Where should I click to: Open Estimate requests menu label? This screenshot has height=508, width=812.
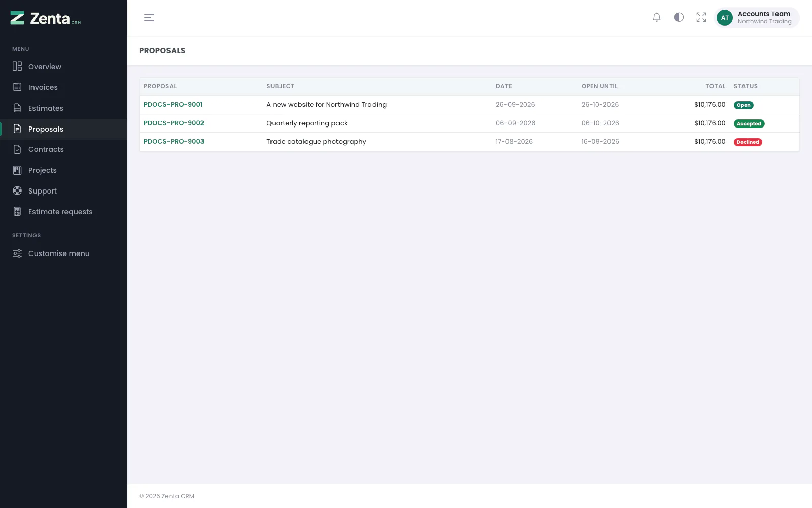coord(60,212)
